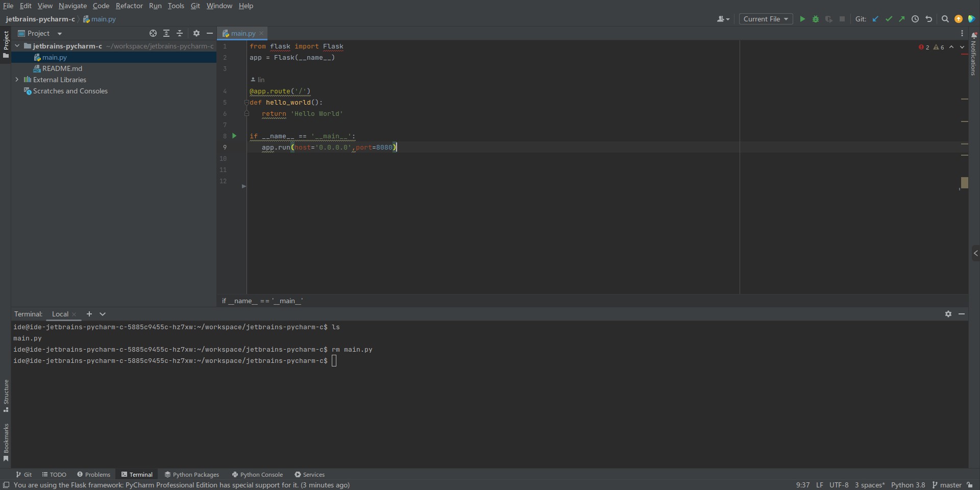Collapse all icon in Project panel
980x490 pixels.
(180, 33)
